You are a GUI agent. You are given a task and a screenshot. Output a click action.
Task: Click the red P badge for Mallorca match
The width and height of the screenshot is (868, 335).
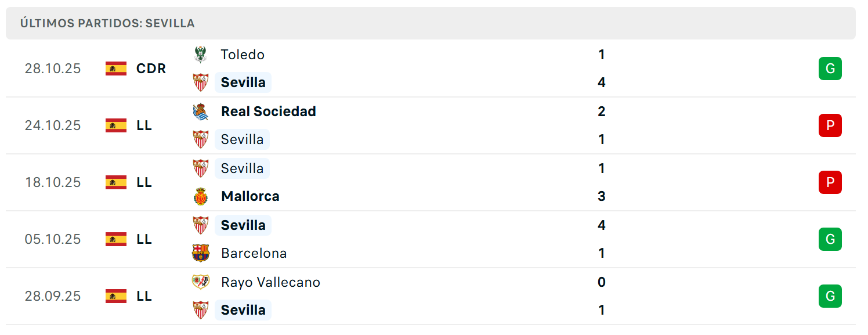pos(830,182)
